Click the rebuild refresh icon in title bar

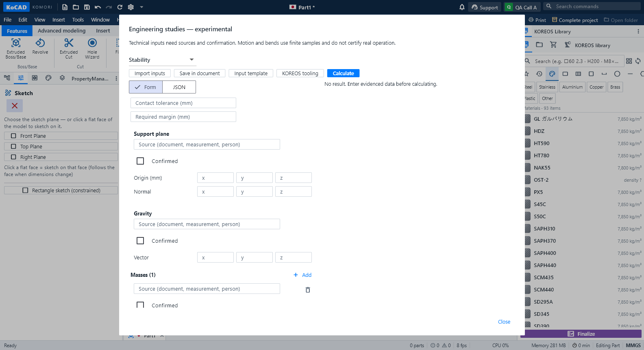pyautogui.click(x=120, y=7)
